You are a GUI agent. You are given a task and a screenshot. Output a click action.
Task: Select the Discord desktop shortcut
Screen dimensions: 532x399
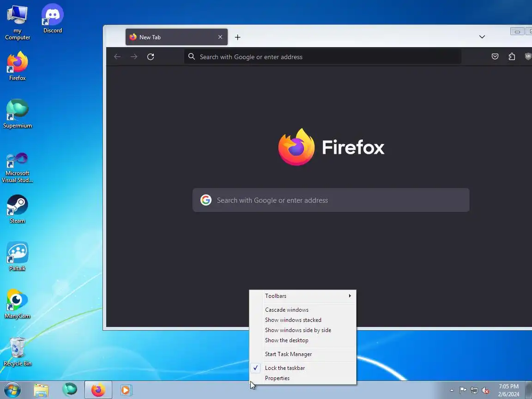click(53, 18)
